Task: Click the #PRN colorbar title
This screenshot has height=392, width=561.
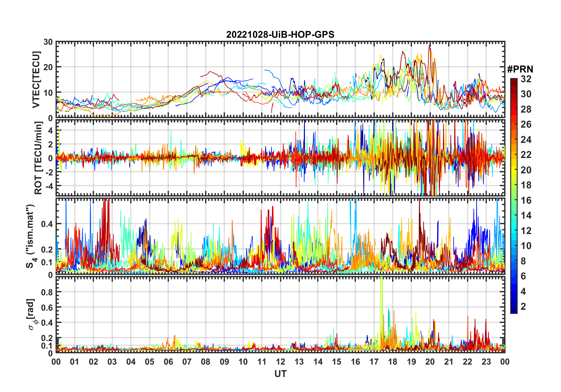Action: pos(520,69)
